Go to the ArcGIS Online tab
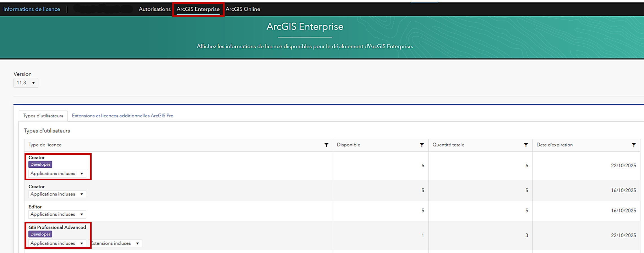 243,9
